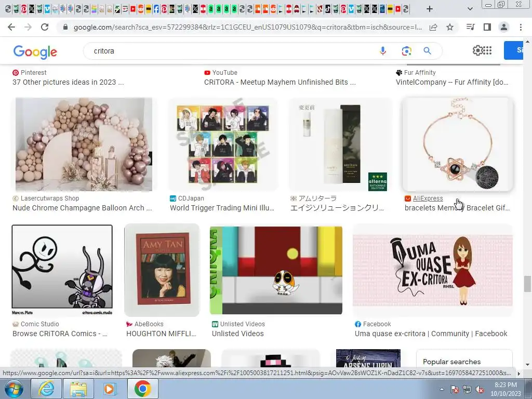Open the balloon arch image
Screen dimensions: 532x399
[x=84, y=144]
